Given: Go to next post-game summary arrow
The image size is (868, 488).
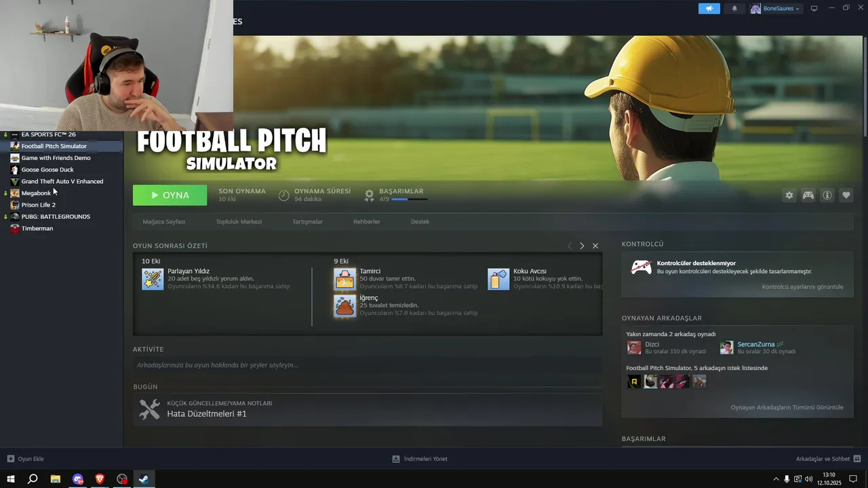Looking at the screenshot, I should (x=582, y=245).
